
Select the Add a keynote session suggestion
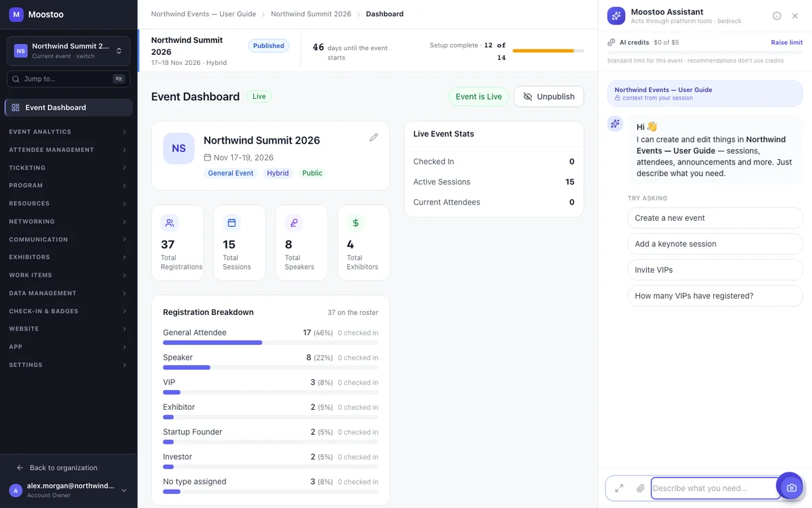point(715,244)
